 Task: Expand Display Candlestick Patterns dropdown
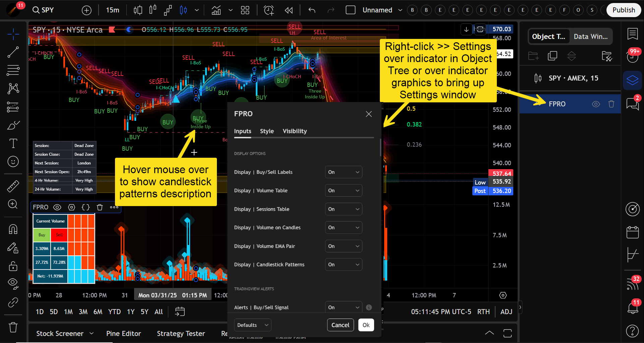[343, 265]
